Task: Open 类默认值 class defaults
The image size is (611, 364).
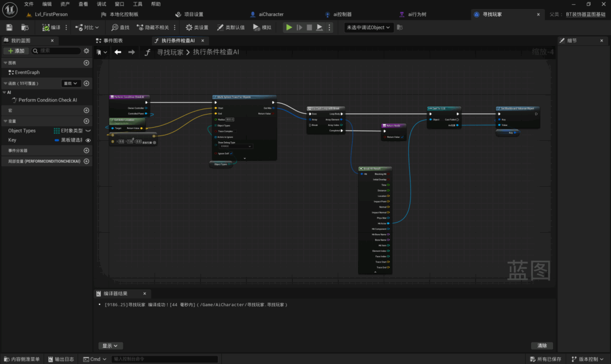Action: pos(231,27)
